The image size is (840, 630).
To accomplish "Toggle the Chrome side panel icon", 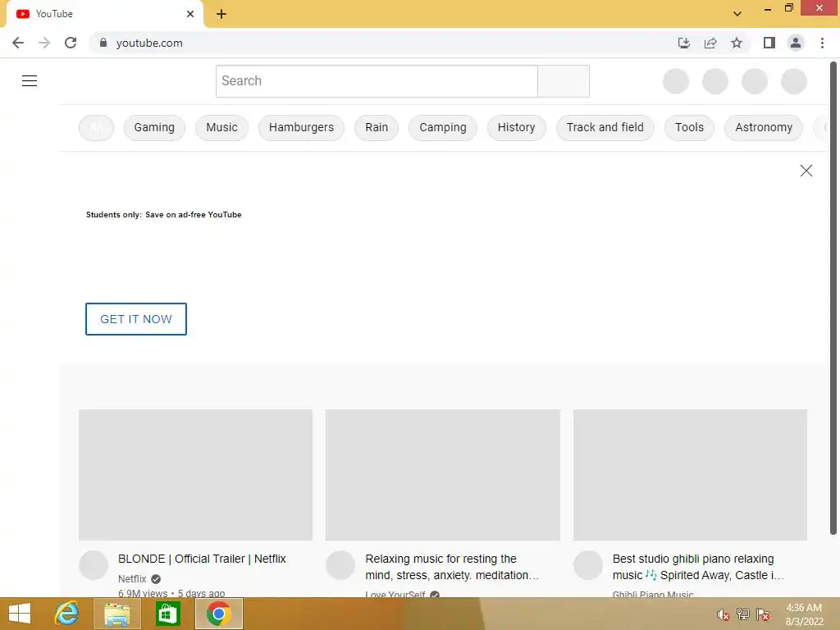I will click(x=769, y=43).
